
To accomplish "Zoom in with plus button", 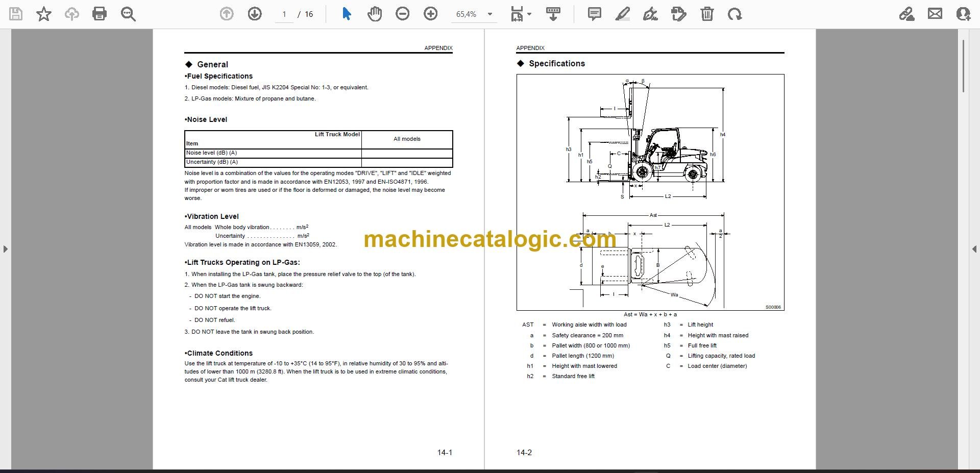I will [431, 14].
